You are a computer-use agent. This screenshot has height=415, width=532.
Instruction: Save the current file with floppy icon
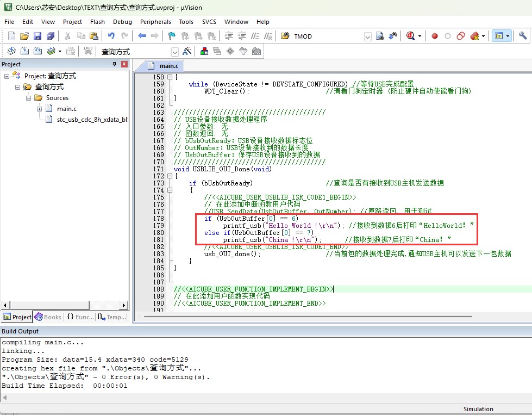(37, 36)
